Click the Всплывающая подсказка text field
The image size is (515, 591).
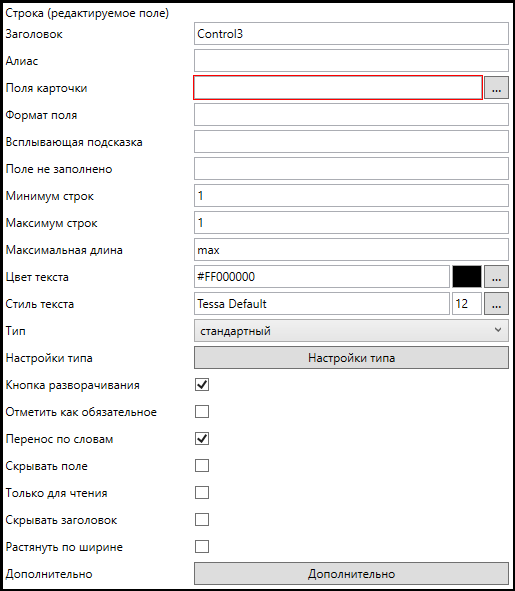tap(351, 142)
